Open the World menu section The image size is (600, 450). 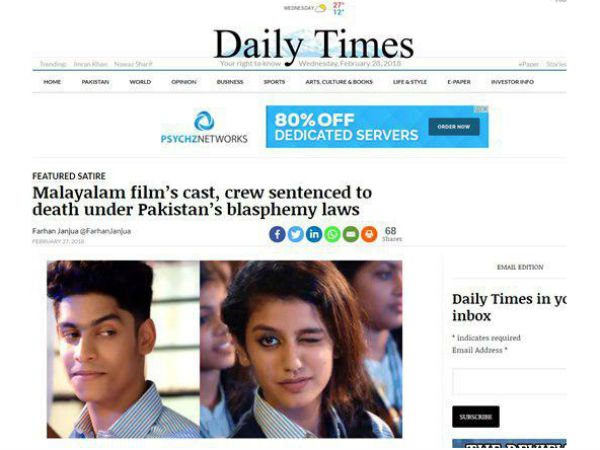pos(140,82)
